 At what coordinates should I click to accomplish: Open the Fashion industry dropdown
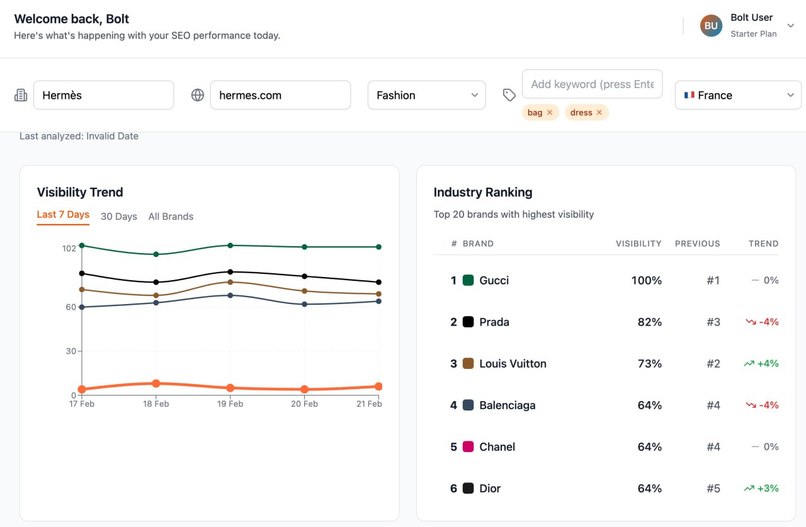[426, 95]
